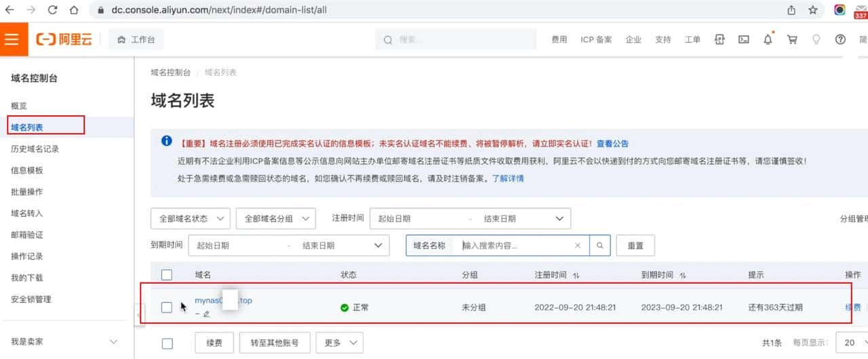
Task: Open 我的下载 in the sidebar
Action: (27, 278)
